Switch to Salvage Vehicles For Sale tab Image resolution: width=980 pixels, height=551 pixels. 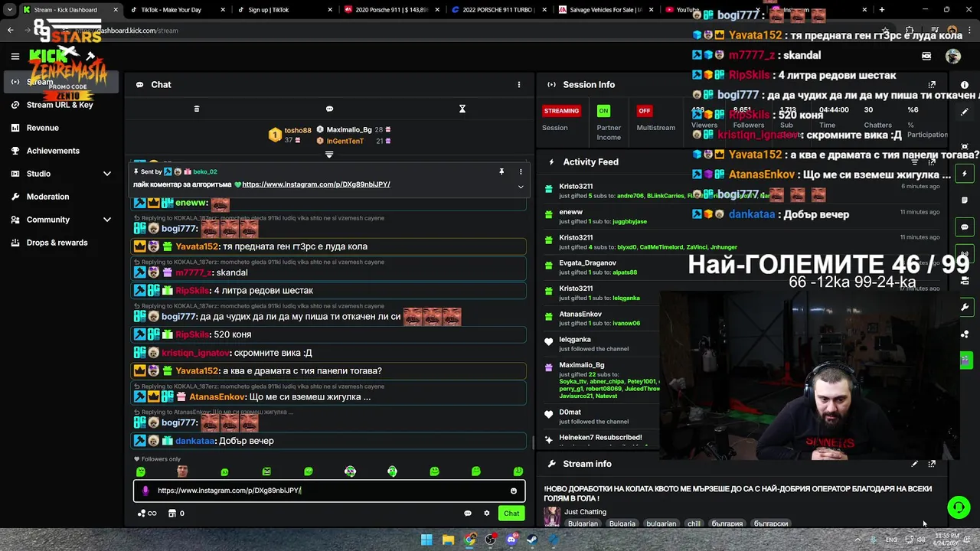click(x=605, y=10)
